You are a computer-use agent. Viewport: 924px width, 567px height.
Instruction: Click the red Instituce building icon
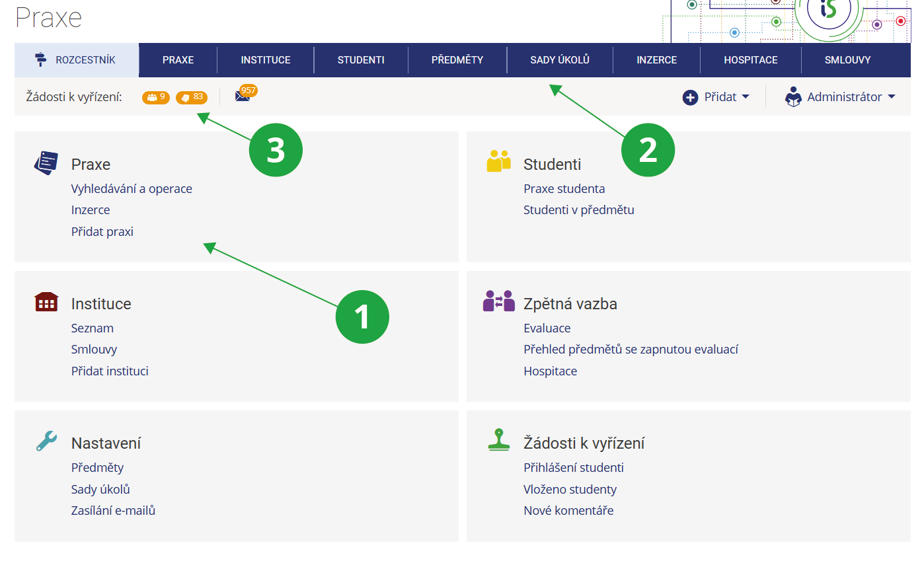(46, 302)
